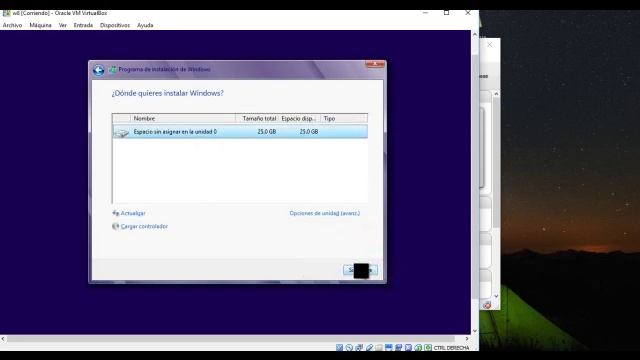Open the Ayuda menu
Screen dimensions: 640x360
[145, 25]
